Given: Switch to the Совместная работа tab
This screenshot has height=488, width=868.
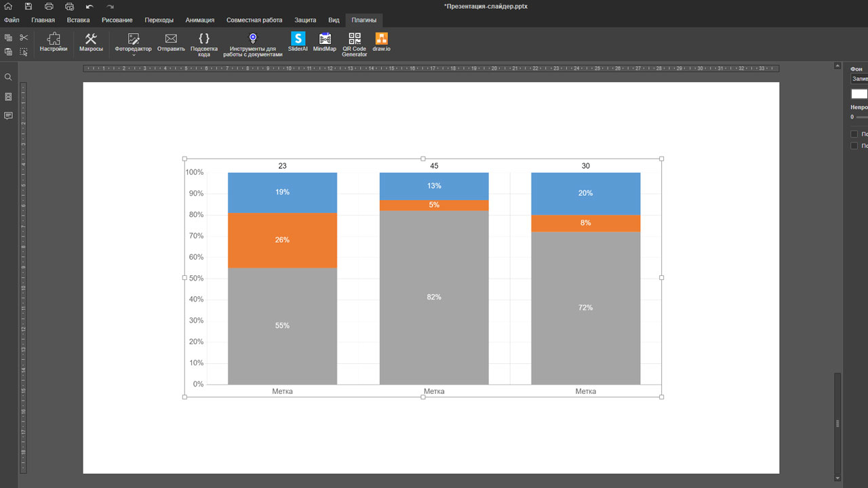Looking at the screenshot, I should click(x=254, y=20).
